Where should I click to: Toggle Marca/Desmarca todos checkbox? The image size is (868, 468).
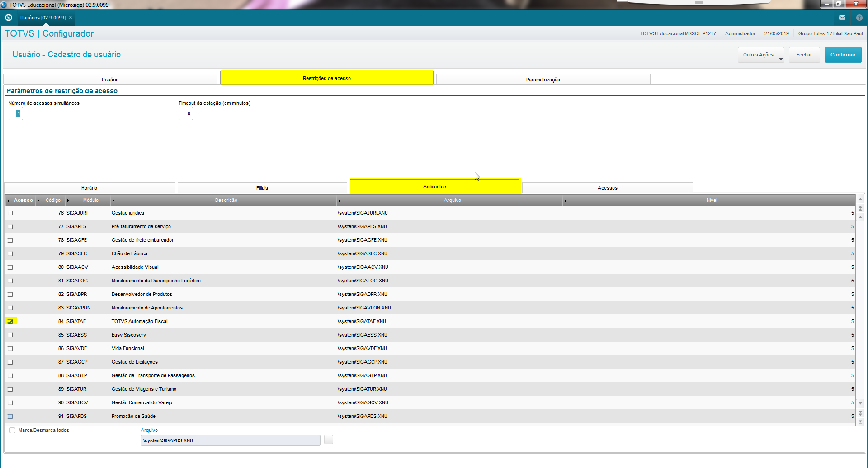point(13,430)
